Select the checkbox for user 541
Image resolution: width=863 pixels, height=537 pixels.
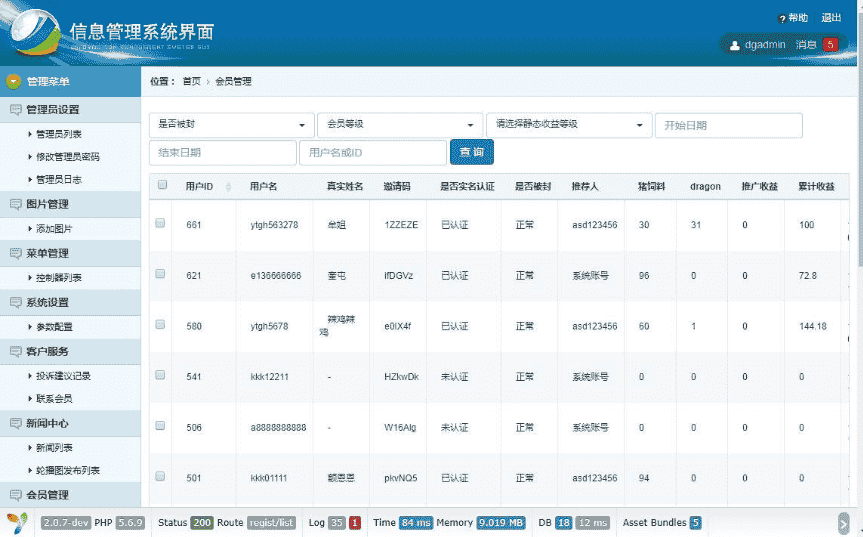(x=160, y=375)
